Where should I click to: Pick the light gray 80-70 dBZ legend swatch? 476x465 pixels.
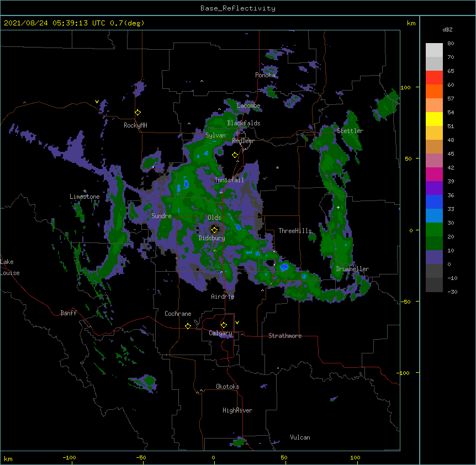[434, 50]
